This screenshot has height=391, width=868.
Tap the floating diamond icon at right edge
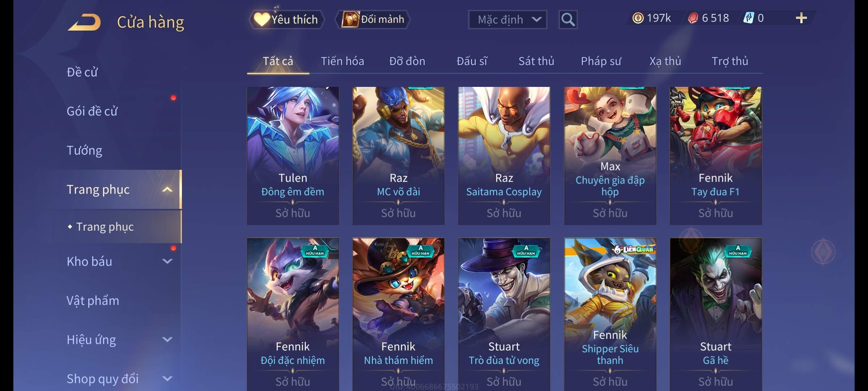(x=823, y=251)
